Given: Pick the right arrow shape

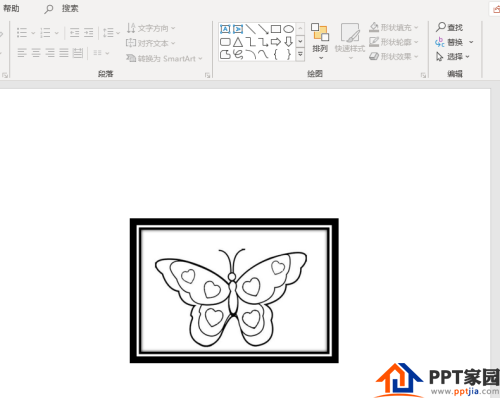Looking at the screenshot, I should tap(276, 42).
